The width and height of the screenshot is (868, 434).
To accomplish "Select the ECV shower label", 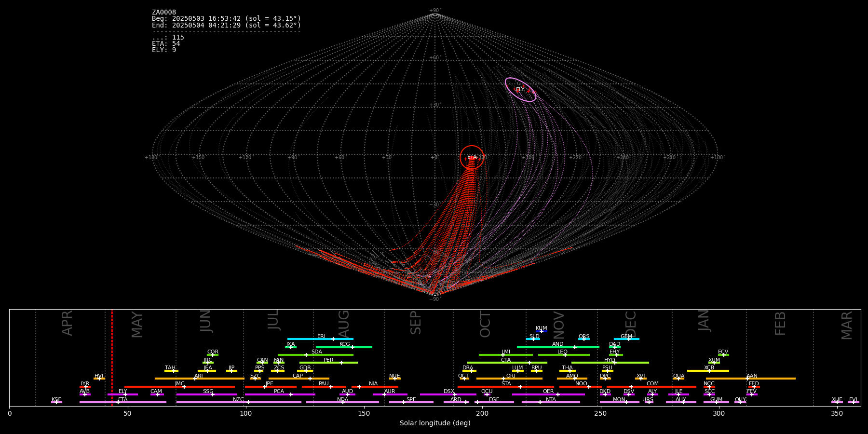I will 723,352.
